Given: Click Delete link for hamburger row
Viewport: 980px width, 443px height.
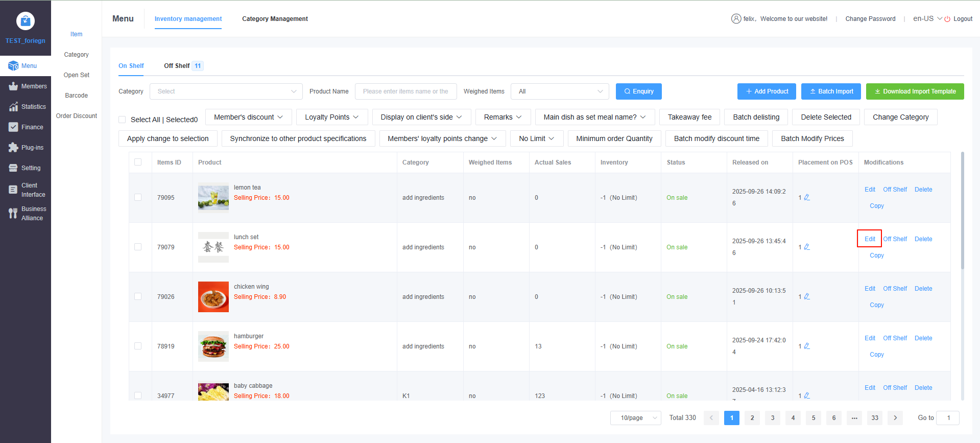Looking at the screenshot, I should 923,338.
